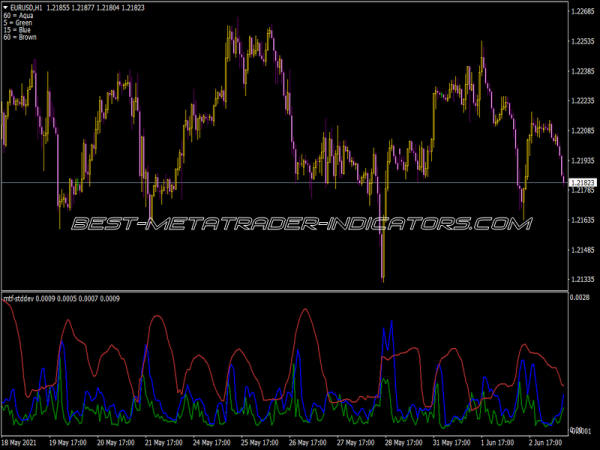The height and width of the screenshot is (450, 600).
Task: Select the '60 = Brown' legend text
Action: coord(19,38)
